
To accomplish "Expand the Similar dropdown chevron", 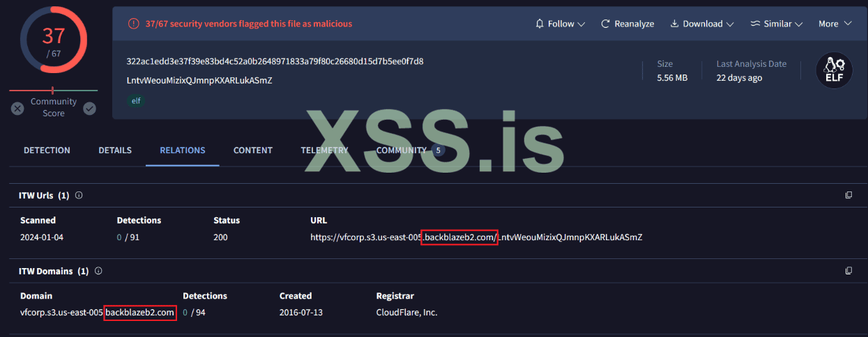I will pyautogui.click(x=799, y=24).
